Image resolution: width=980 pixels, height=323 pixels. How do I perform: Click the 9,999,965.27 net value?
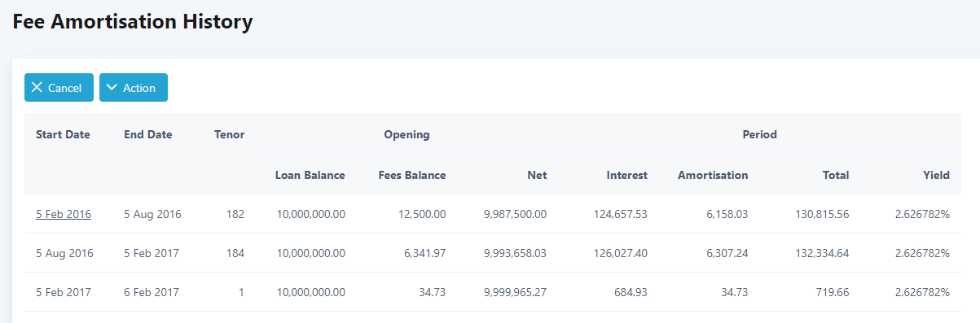tap(515, 292)
